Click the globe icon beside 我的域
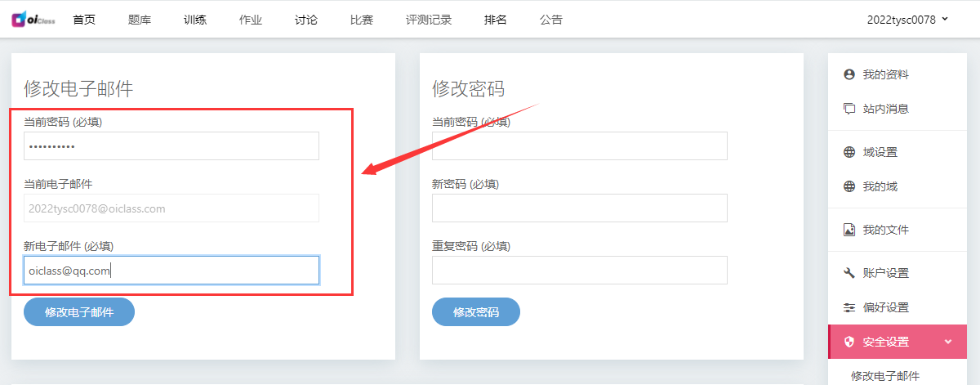Image resolution: width=980 pixels, height=385 pixels. point(849,186)
